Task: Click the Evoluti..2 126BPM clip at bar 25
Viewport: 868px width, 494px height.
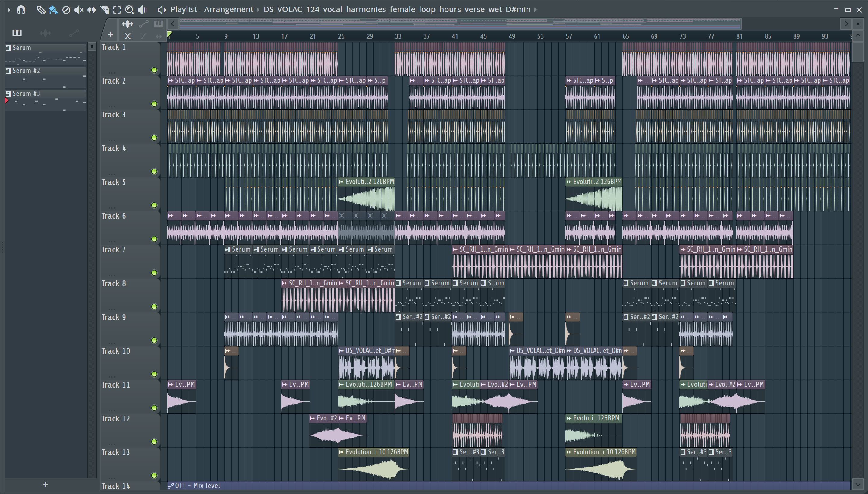Action: [x=366, y=195]
